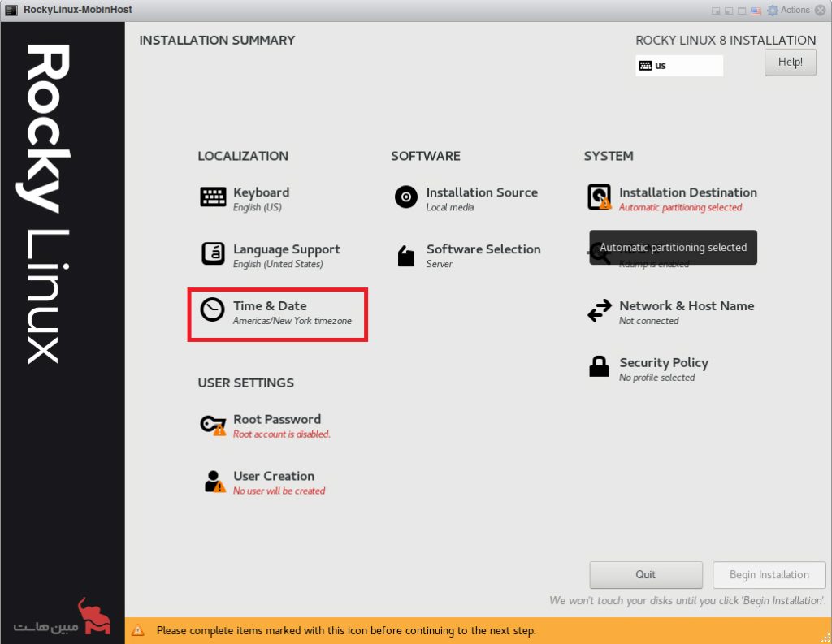Open the Time & Date clock icon
The width and height of the screenshot is (832, 644).
tap(212, 309)
